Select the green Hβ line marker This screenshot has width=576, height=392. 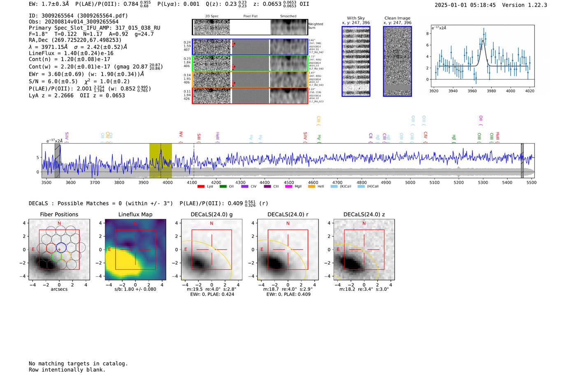pyautogui.click(x=454, y=139)
